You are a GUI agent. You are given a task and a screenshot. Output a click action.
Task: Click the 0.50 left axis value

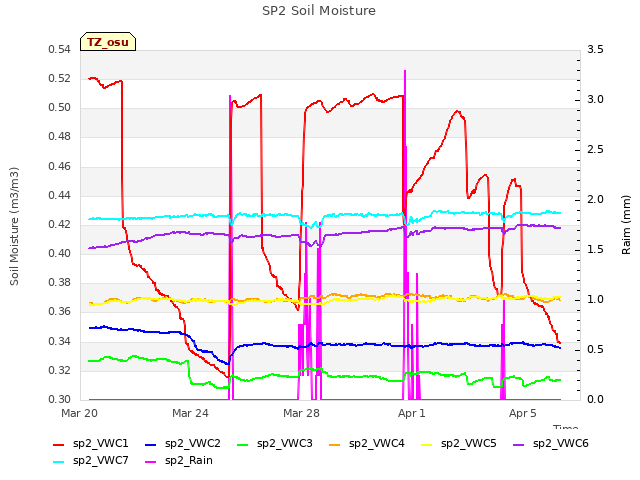coord(60,108)
